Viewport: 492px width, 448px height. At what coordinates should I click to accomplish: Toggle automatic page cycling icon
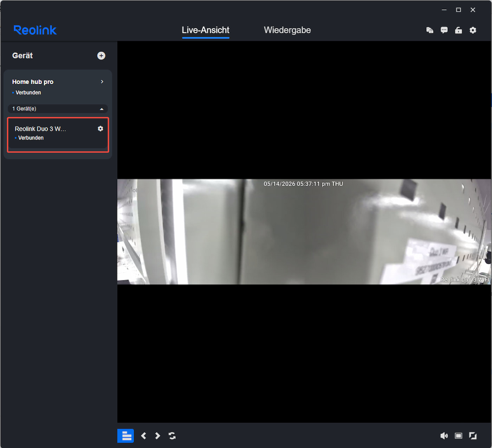pyautogui.click(x=172, y=436)
